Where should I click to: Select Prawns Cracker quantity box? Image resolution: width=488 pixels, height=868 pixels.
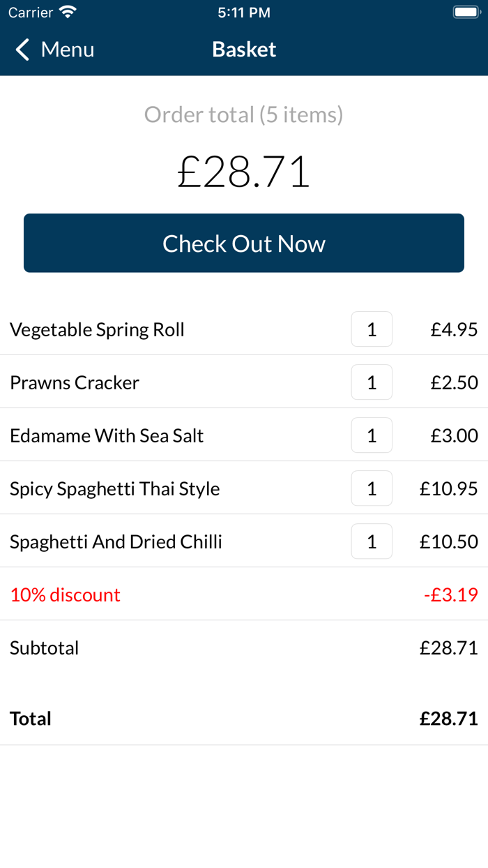tap(372, 382)
